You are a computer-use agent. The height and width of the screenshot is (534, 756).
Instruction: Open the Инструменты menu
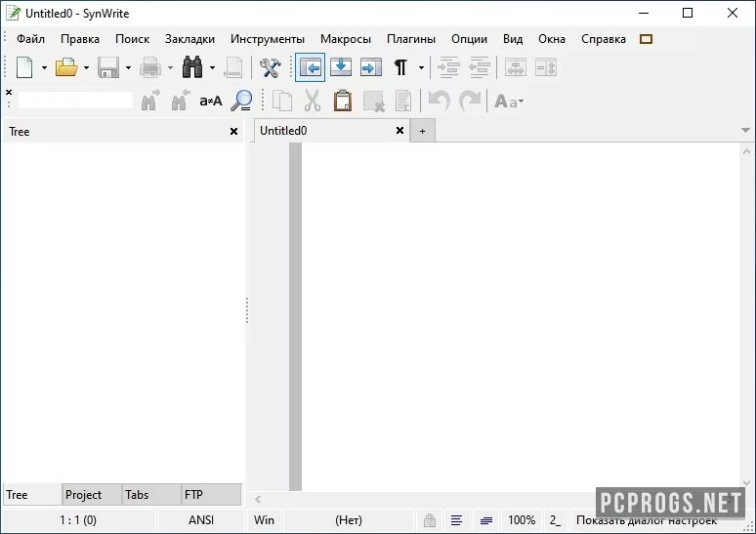click(267, 39)
